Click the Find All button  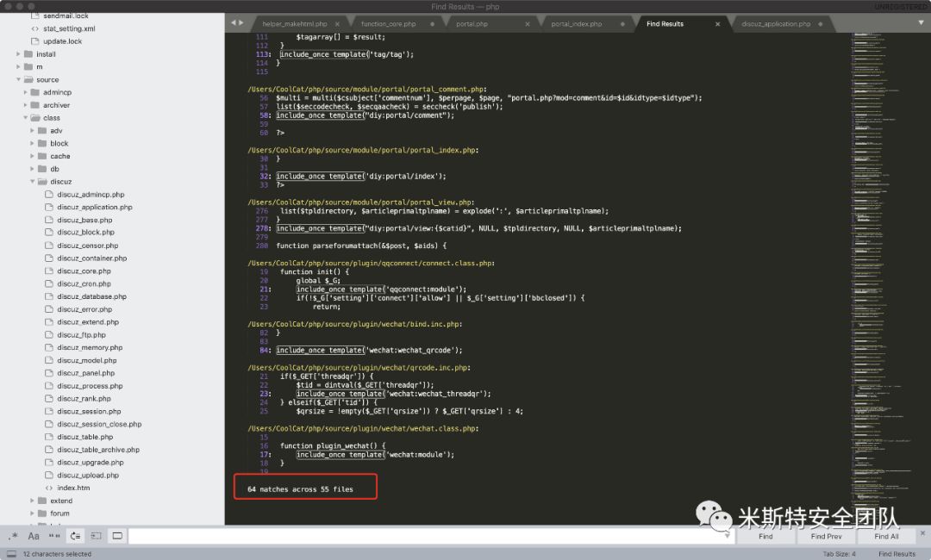[x=886, y=536]
